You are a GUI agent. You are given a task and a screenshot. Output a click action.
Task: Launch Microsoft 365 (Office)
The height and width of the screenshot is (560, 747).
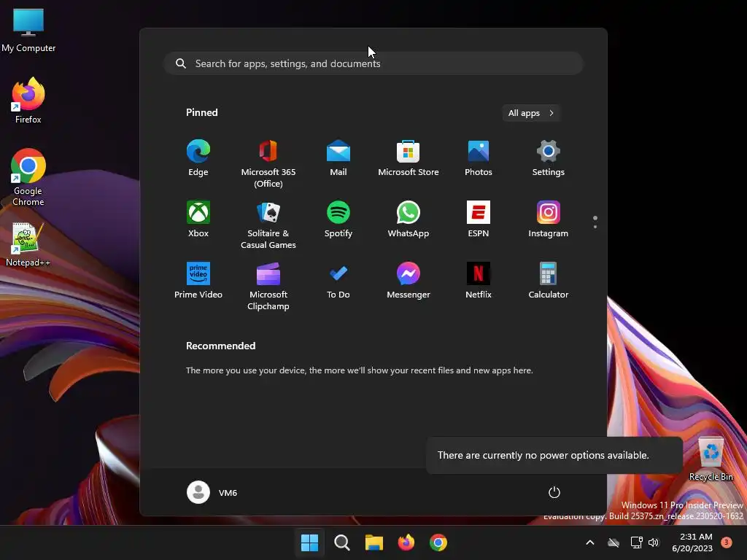268,164
